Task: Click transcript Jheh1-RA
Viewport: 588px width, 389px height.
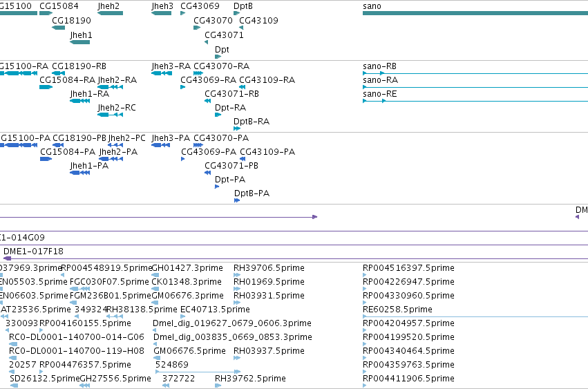Action: point(89,94)
